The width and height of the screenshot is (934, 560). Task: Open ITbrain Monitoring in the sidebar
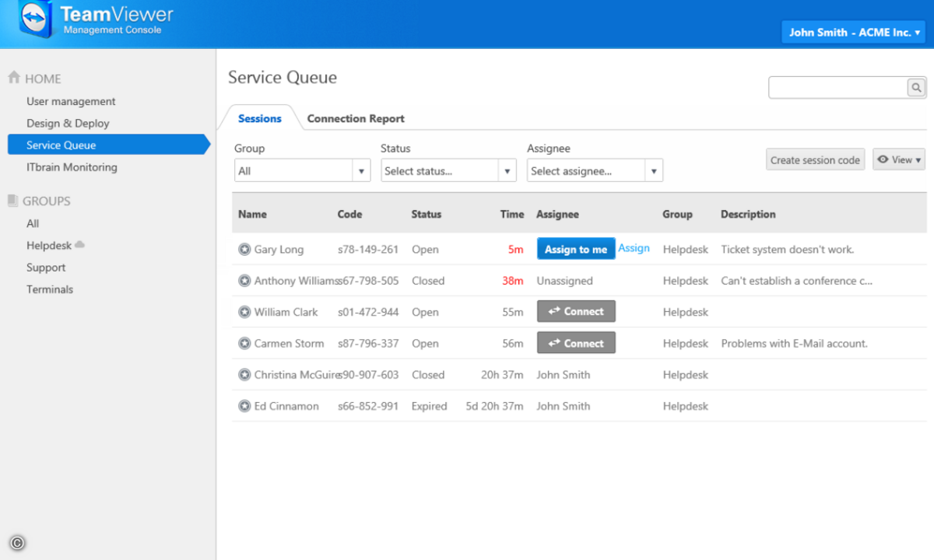(x=72, y=167)
